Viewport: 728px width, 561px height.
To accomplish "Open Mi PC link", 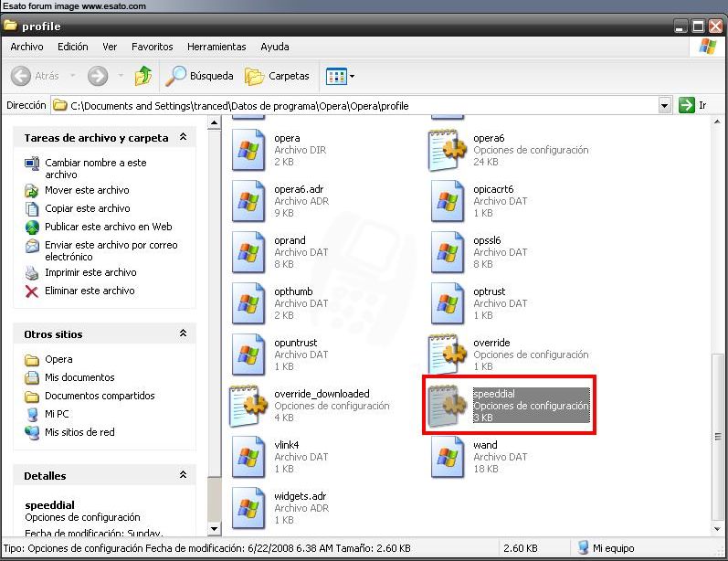I will click(x=57, y=414).
